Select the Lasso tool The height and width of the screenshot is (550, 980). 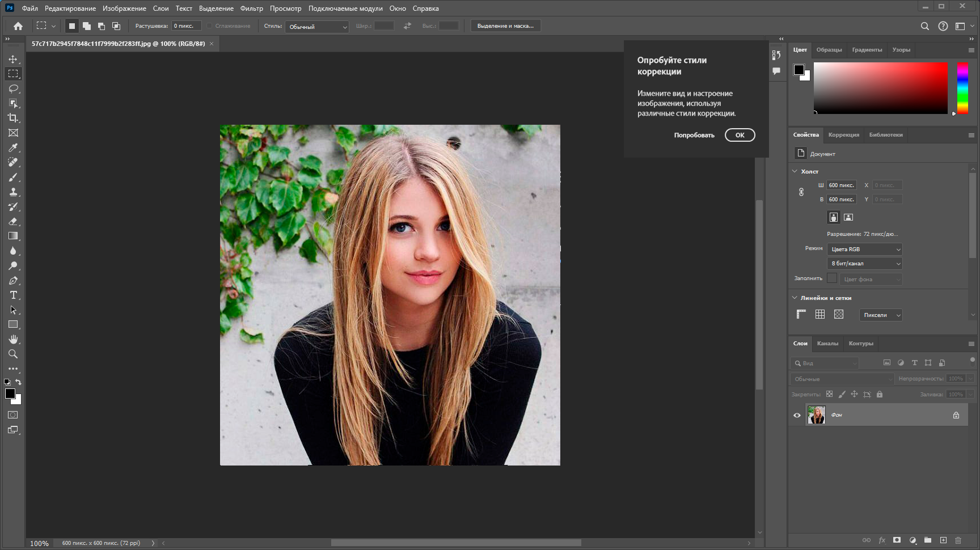[x=13, y=88]
